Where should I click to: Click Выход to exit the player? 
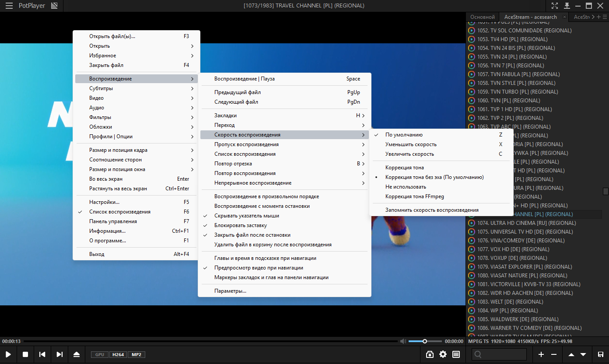(x=136, y=254)
